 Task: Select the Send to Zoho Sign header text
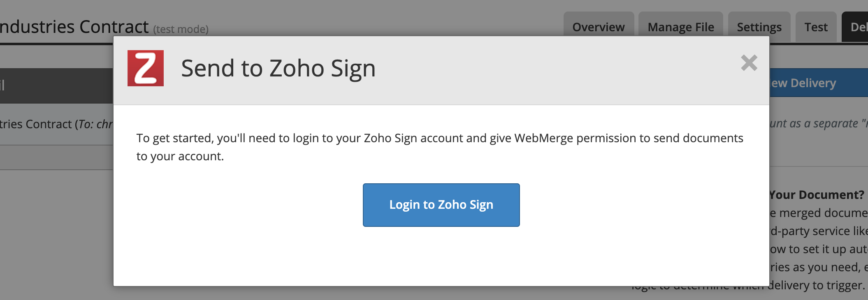click(278, 69)
